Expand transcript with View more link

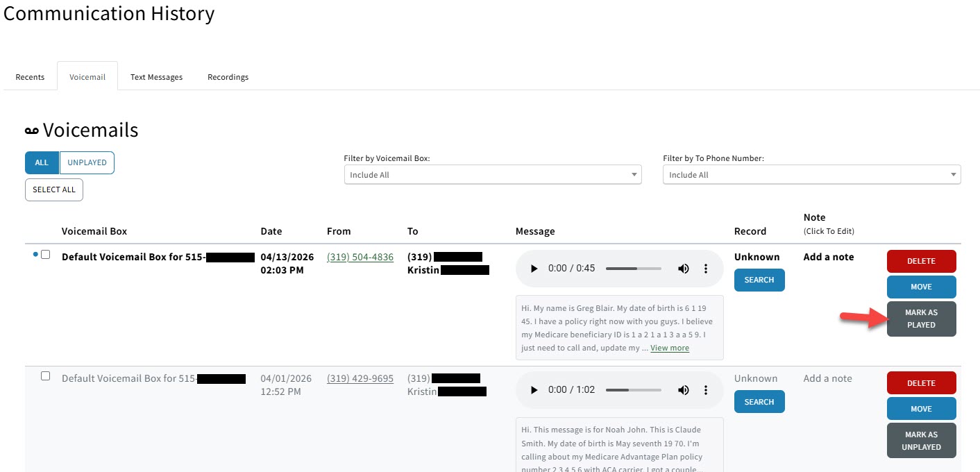click(x=670, y=348)
